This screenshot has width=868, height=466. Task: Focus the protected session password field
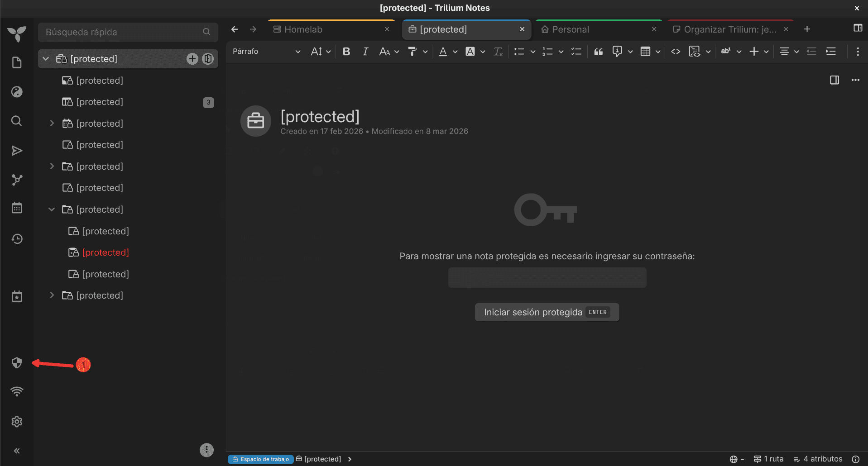click(547, 277)
